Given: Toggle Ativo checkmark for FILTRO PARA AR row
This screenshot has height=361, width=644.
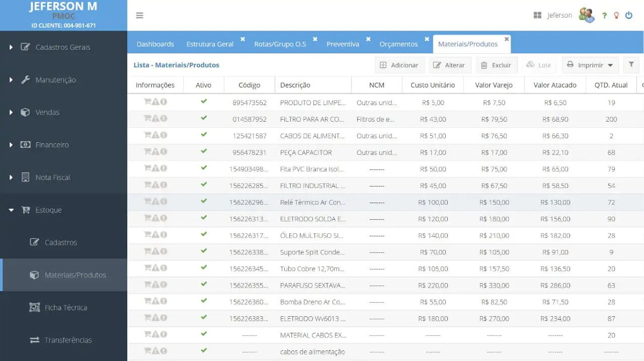Looking at the screenshot, I should [204, 118].
